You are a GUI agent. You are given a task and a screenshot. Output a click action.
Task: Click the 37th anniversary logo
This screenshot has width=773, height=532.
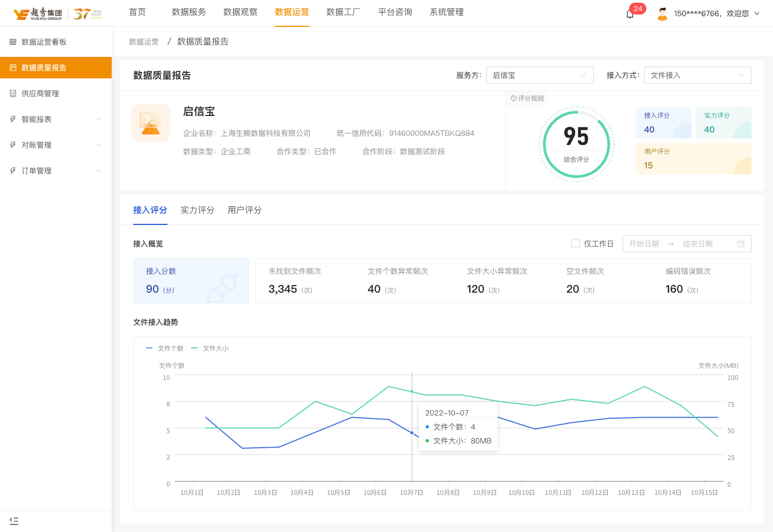point(87,14)
